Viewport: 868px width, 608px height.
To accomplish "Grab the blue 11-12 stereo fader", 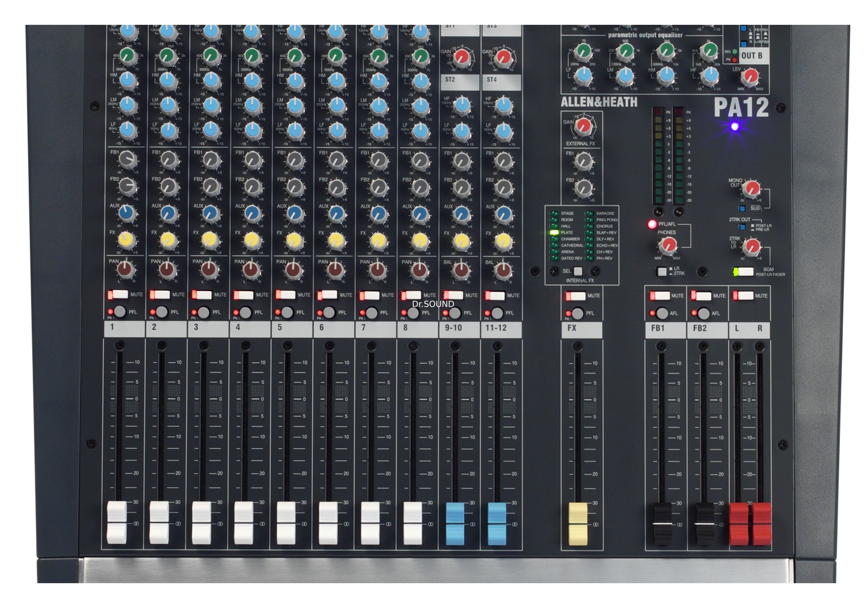I will [x=497, y=524].
